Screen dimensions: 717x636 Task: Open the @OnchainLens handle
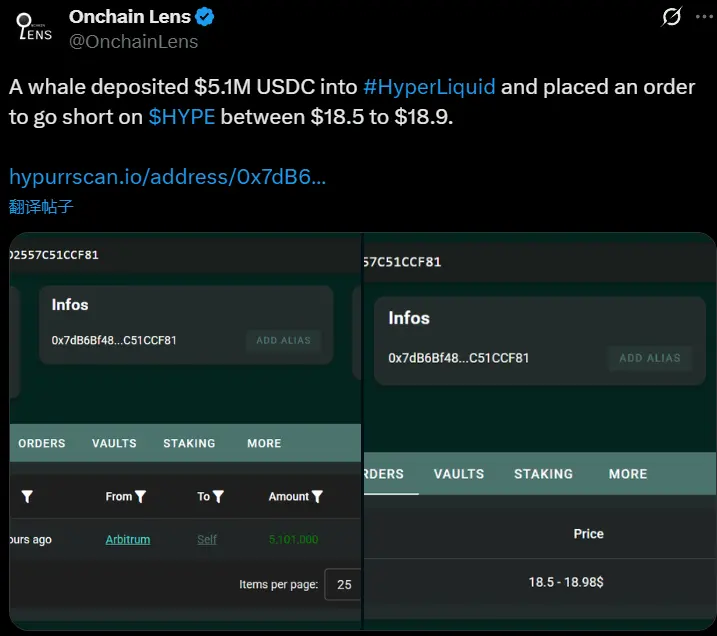[x=134, y=42]
